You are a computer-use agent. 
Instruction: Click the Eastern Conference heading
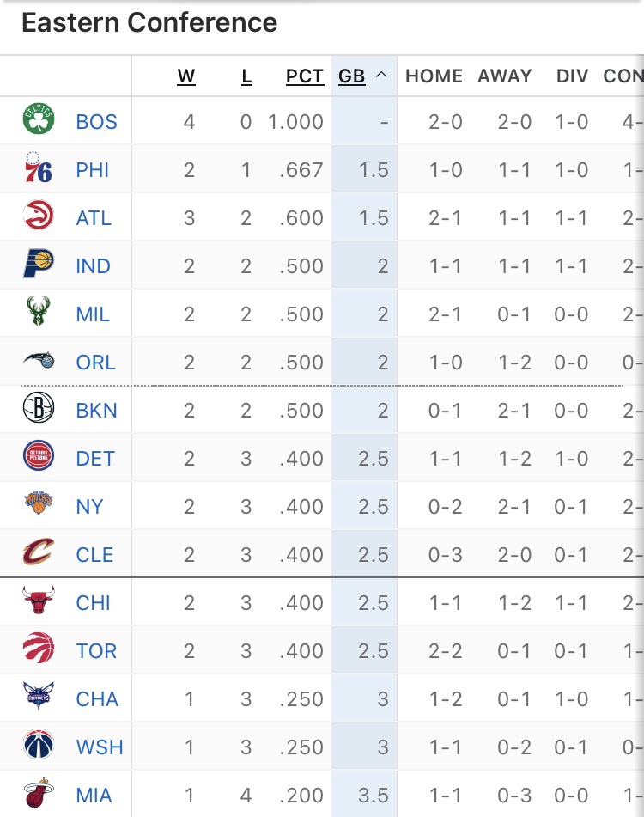149,23
